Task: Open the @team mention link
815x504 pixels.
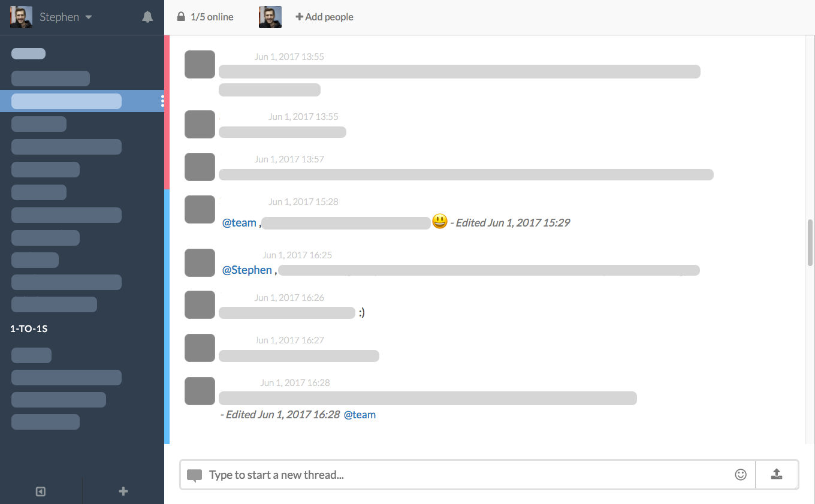Action: tap(239, 222)
